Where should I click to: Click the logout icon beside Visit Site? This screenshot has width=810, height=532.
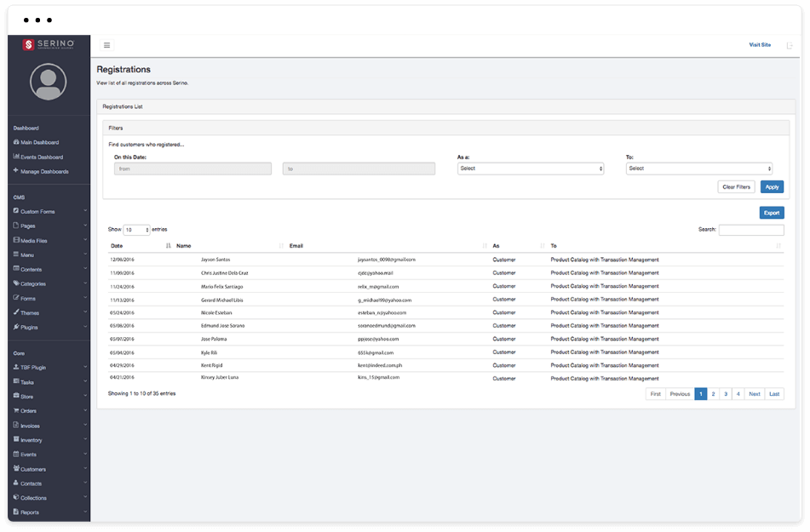pyautogui.click(x=790, y=45)
